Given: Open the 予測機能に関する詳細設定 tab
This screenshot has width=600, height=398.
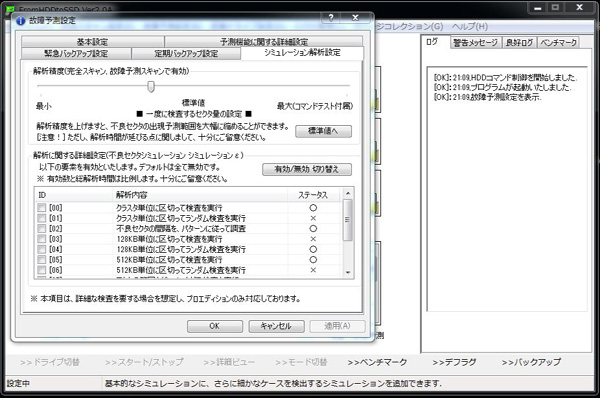Looking at the screenshot, I should click(264, 41).
